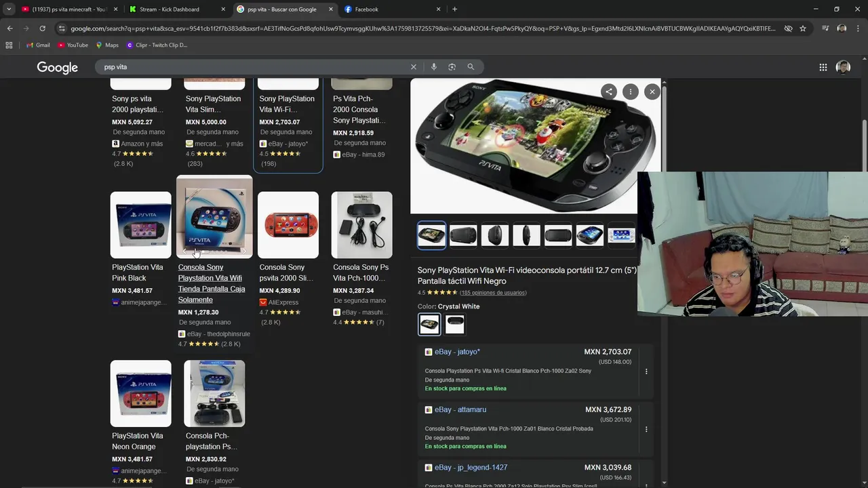Viewport: 868px width, 488px height.
Task: Click the large PS Vita product photo
Action: coord(536,146)
